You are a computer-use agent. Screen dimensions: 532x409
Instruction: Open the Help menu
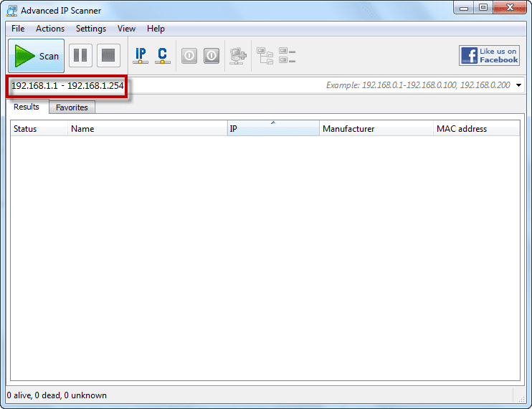click(x=156, y=29)
